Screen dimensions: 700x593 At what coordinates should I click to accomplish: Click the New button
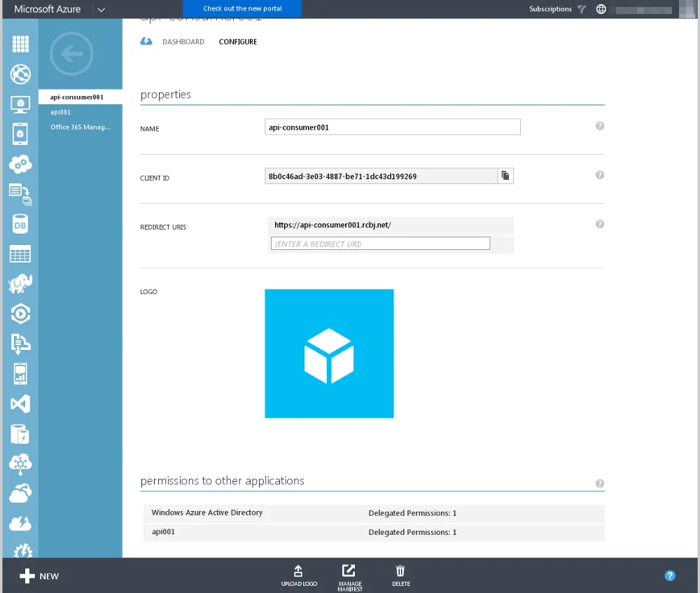pyautogui.click(x=39, y=576)
